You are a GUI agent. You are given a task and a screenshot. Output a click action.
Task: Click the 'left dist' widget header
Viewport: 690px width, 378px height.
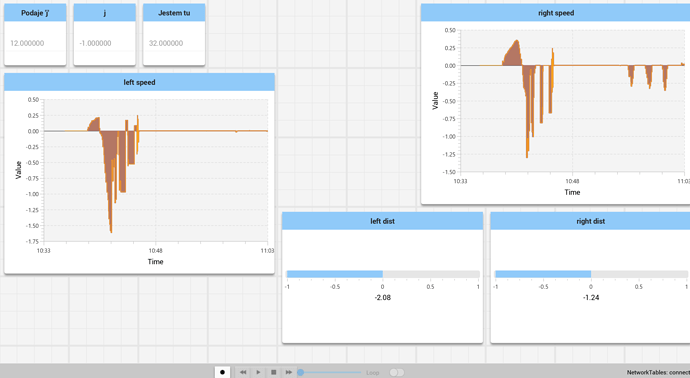point(382,221)
